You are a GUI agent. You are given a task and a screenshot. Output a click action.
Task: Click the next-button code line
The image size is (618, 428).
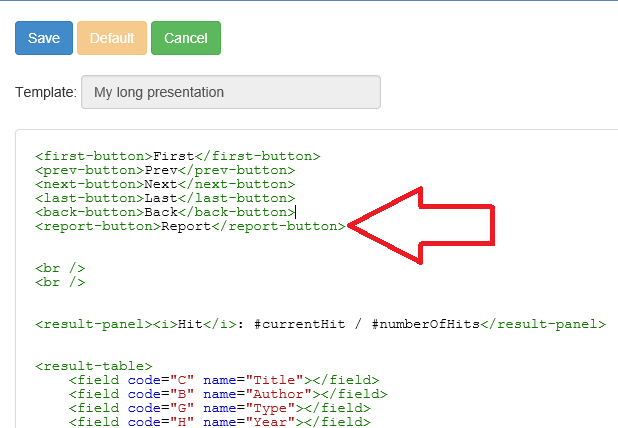click(165, 184)
